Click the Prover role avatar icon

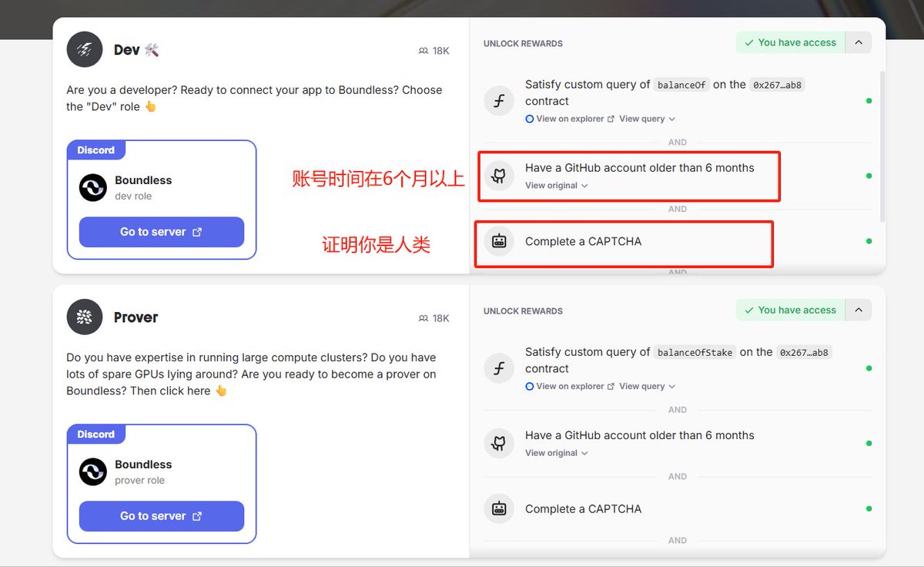tap(85, 317)
